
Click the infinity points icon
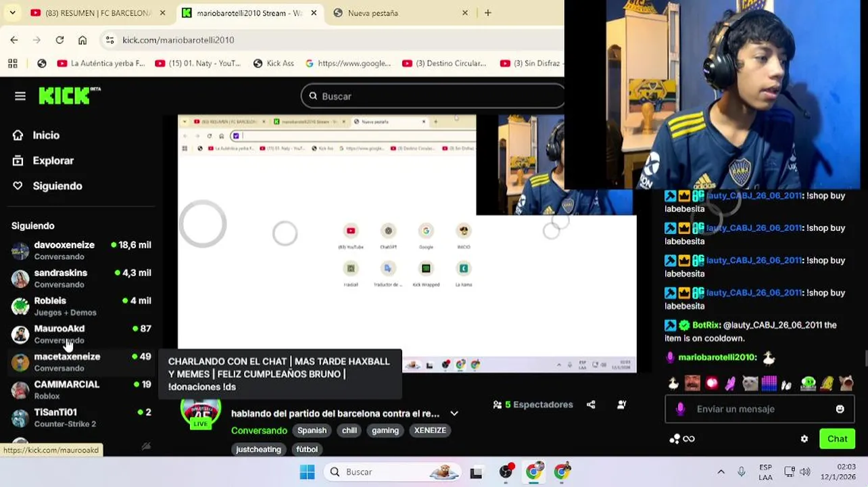pyautogui.click(x=689, y=439)
